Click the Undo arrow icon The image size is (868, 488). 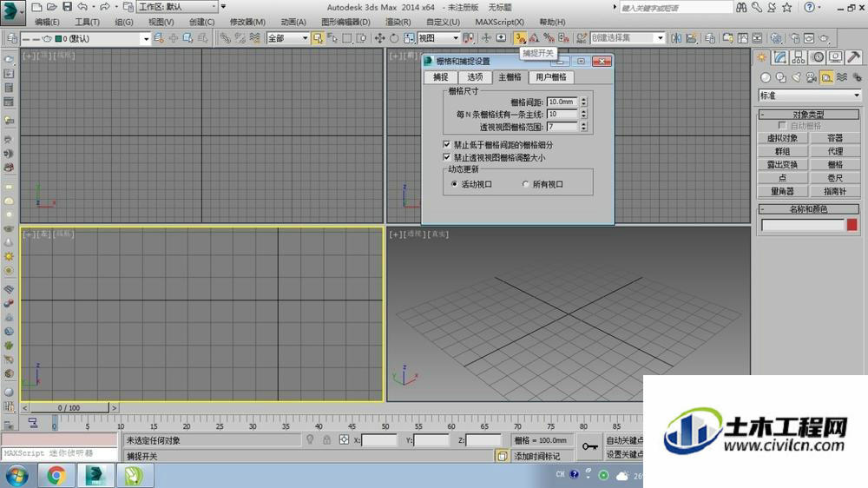coord(82,7)
